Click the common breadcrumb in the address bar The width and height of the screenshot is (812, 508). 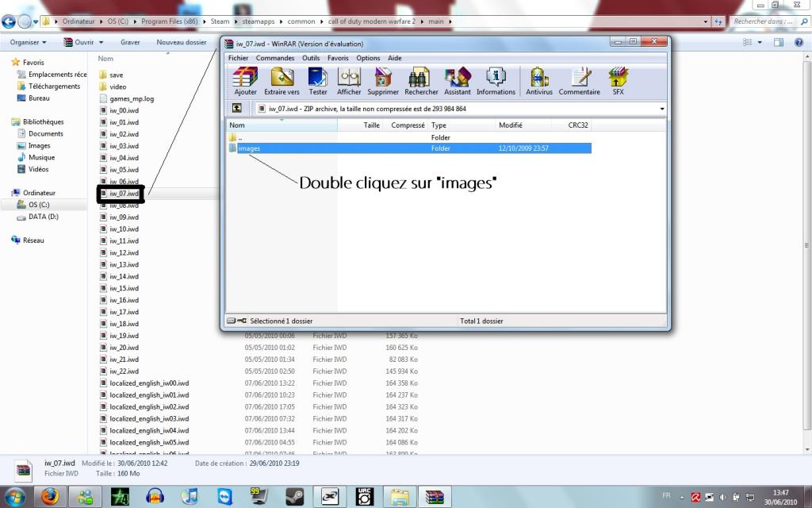coord(301,21)
